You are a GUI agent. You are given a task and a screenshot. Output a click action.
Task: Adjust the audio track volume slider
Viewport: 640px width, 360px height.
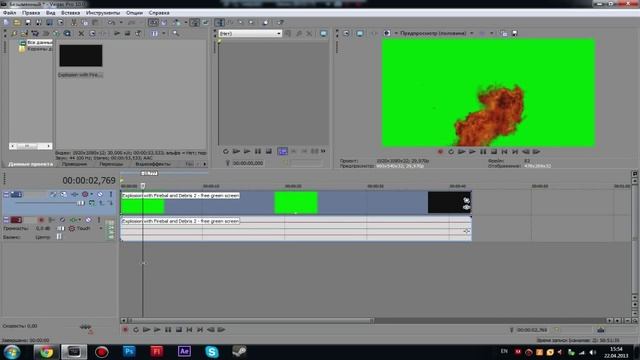point(60,229)
